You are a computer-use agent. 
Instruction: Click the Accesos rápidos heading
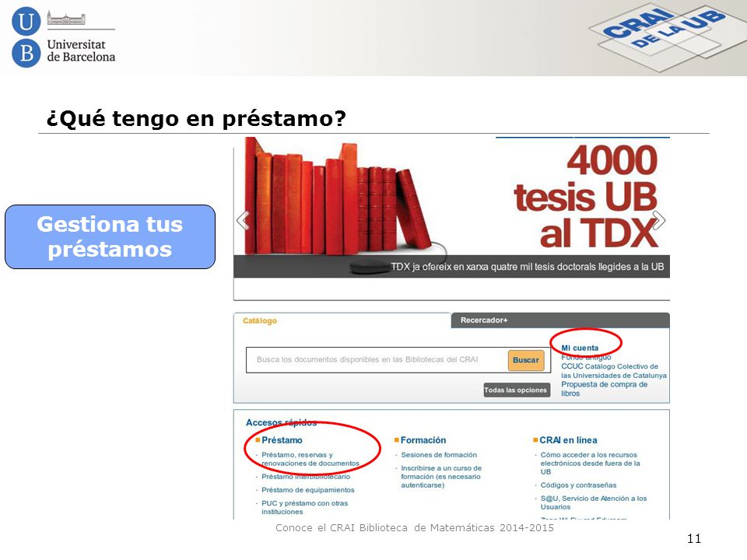pyautogui.click(x=281, y=422)
